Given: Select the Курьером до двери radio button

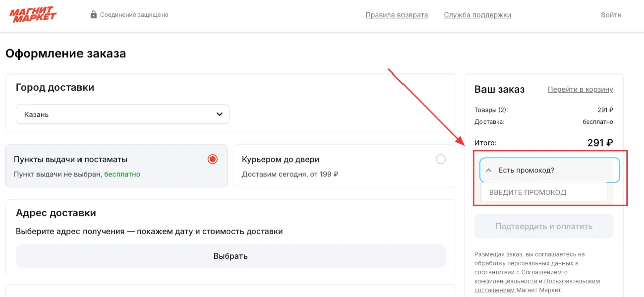Looking at the screenshot, I should coord(441,159).
